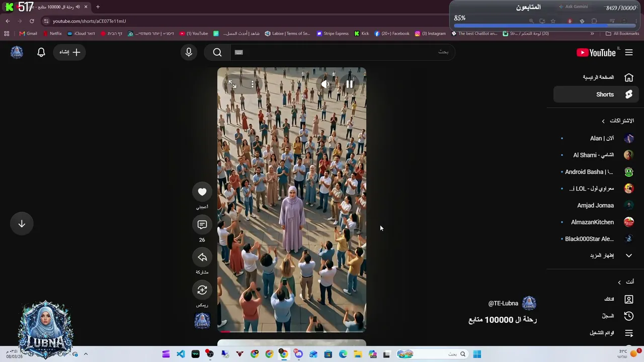This screenshot has height=362, width=644.
Task: Open the account avatar menu on YouTube
Action: point(17,52)
